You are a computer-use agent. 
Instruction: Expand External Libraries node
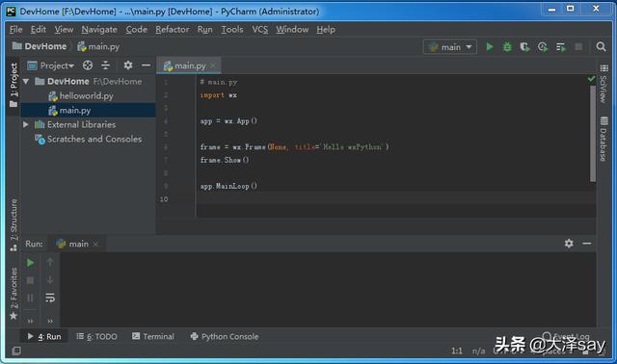[x=26, y=124]
